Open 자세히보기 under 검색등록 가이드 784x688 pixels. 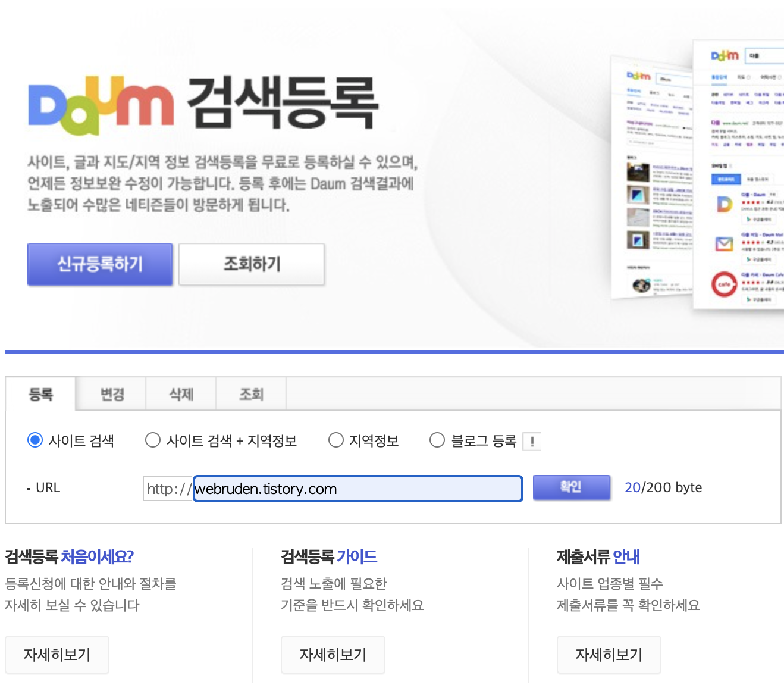coord(333,655)
